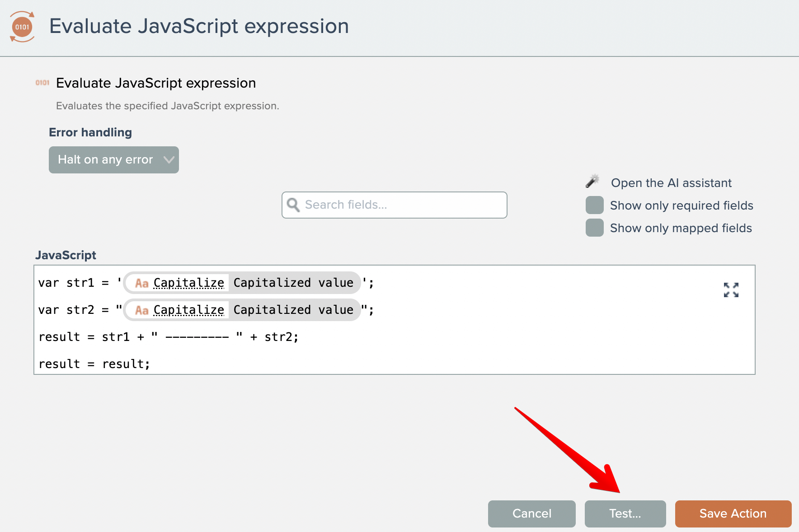Select Capitalized value field in str1 token
This screenshot has width=799, height=532.
pyautogui.click(x=293, y=283)
